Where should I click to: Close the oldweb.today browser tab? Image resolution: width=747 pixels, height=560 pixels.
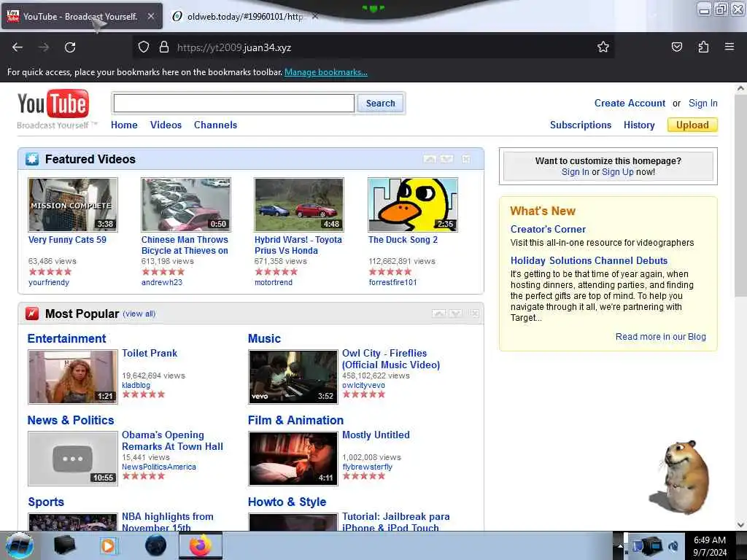tap(315, 16)
